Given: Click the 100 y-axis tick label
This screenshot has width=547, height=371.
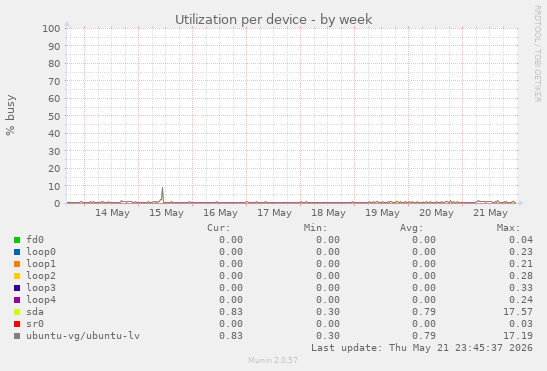Looking at the screenshot, I should click(51, 28).
